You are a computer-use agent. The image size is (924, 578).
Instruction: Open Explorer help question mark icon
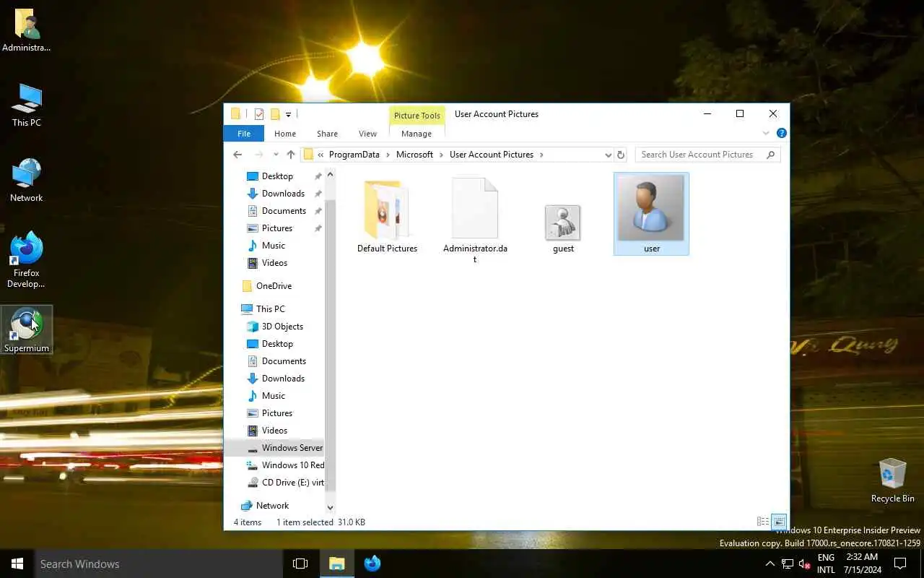(x=781, y=134)
